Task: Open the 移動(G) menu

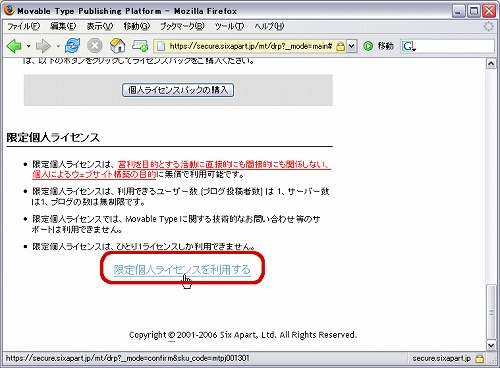Action: point(137,26)
